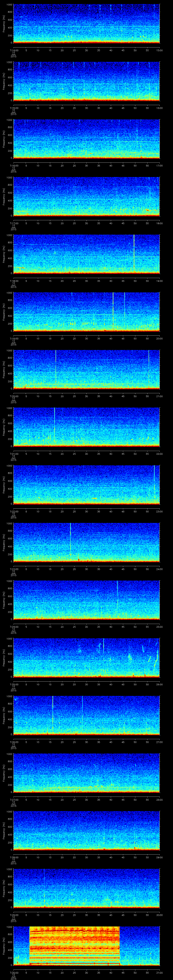The image size is (173, 980).
Task: Click the Frequency (Hz) axis title of 7:14 panel
Action: pos(4,24)
